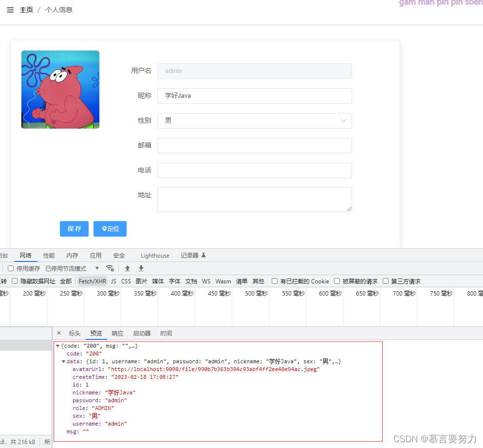The height and width of the screenshot is (448, 483).
Task: Select the password "admin" line
Action: tap(100, 401)
